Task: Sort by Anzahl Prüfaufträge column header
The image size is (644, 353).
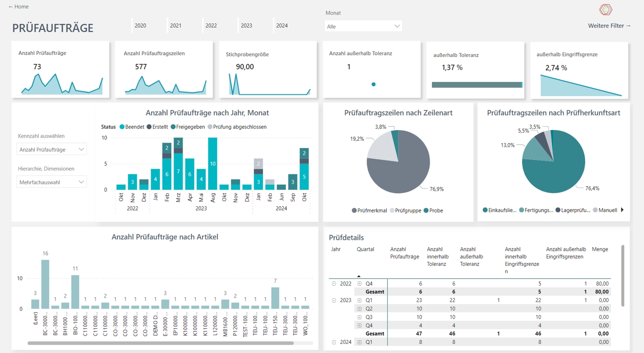Action: (x=404, y=253)
